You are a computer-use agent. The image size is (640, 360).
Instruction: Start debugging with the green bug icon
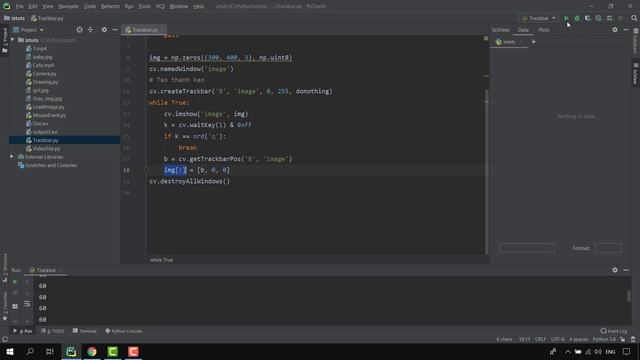click(577, 18)
